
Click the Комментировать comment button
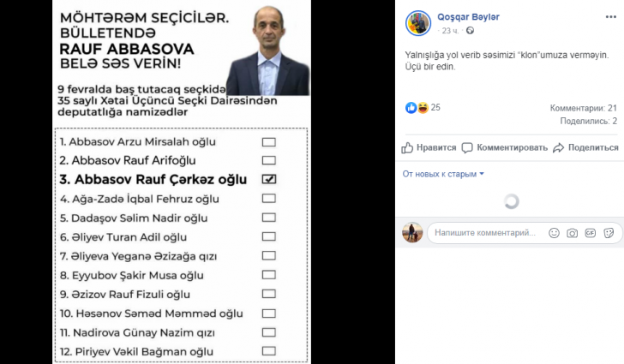click(506, 147)
